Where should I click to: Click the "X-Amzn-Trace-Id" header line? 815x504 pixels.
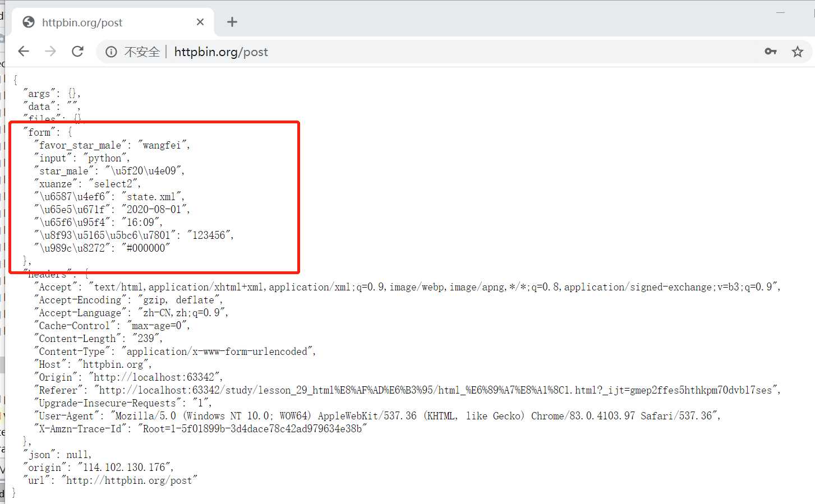(200, 429)
